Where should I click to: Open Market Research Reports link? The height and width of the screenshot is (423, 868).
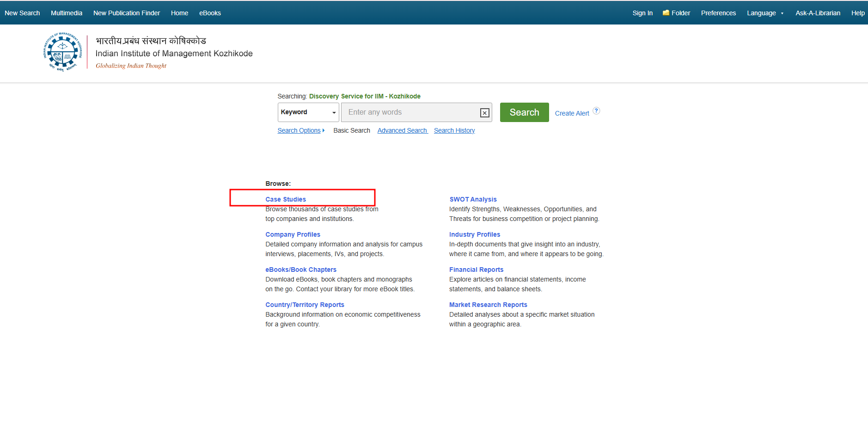pos(488,305)
